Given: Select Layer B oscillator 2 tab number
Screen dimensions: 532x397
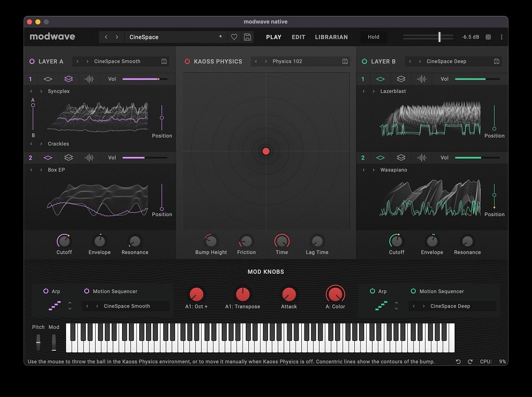Looking at the screenshot, I should pos(363,158).
